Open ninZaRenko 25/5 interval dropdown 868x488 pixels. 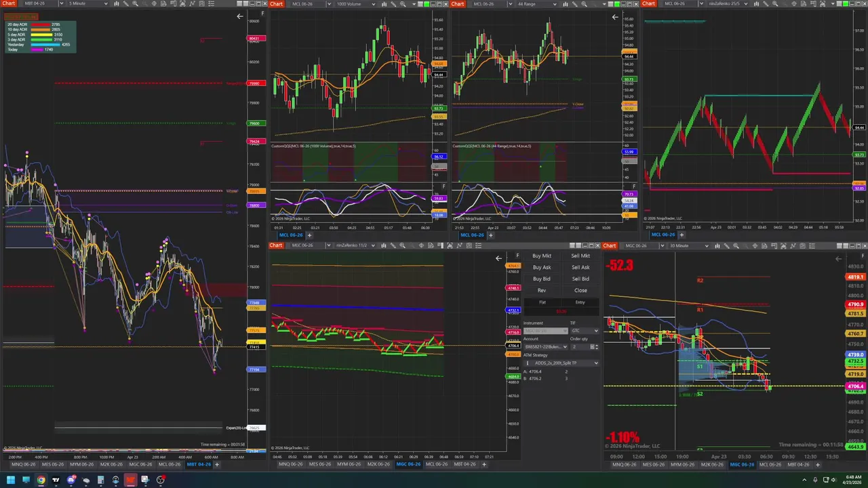tap(745, 3)
